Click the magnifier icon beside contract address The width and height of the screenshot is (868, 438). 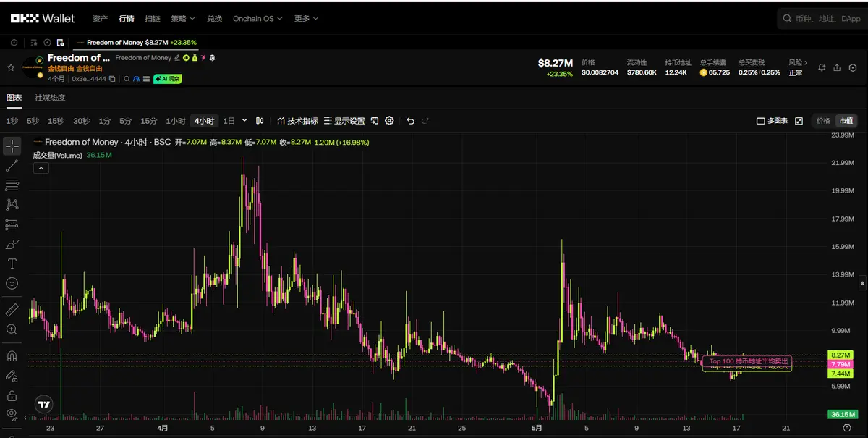(127, 78)
